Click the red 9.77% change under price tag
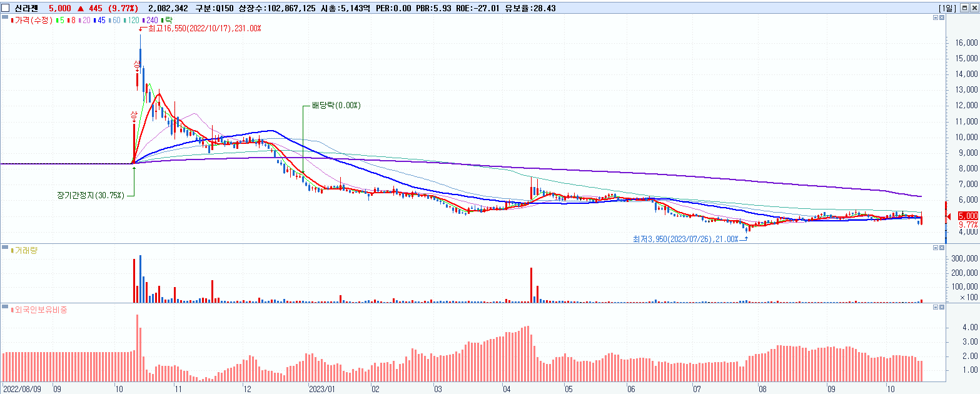Image resolution: width=980 pixels, height=394 pixels. tap(967, 224)
